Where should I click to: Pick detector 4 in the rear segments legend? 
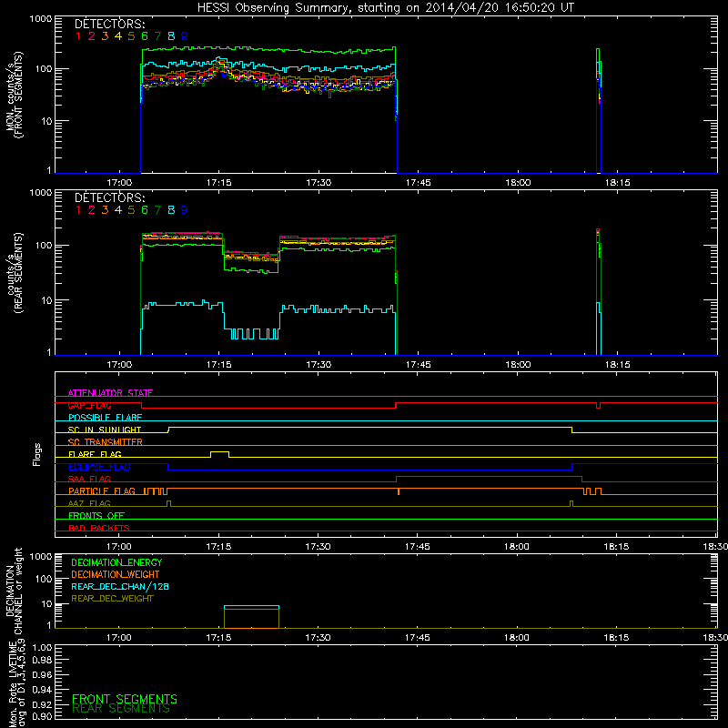(x=118, y=210)
